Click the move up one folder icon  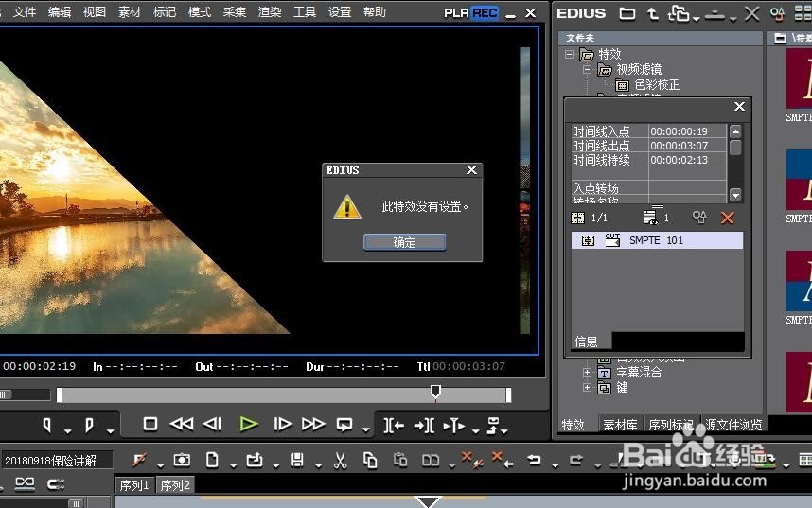point(653,13)
